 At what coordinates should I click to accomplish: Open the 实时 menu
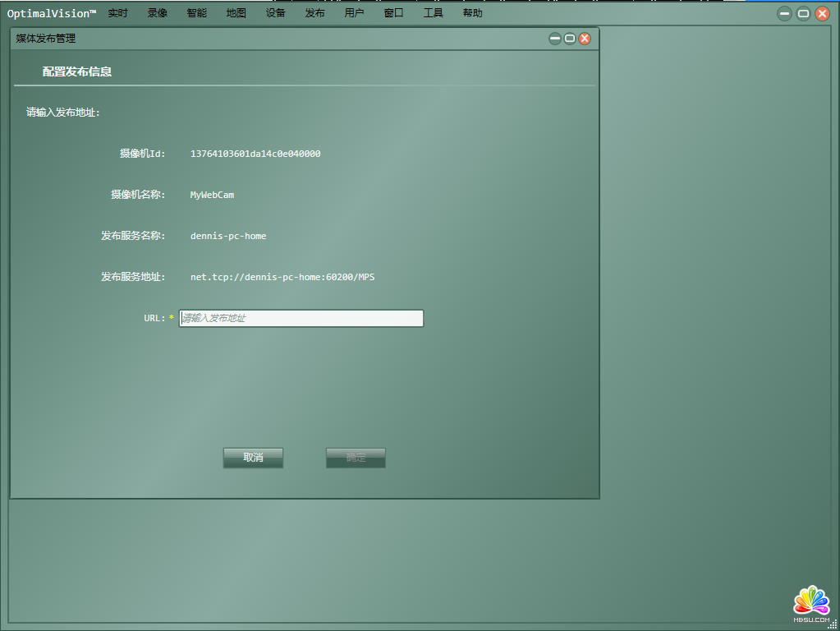tap(118, 13)
